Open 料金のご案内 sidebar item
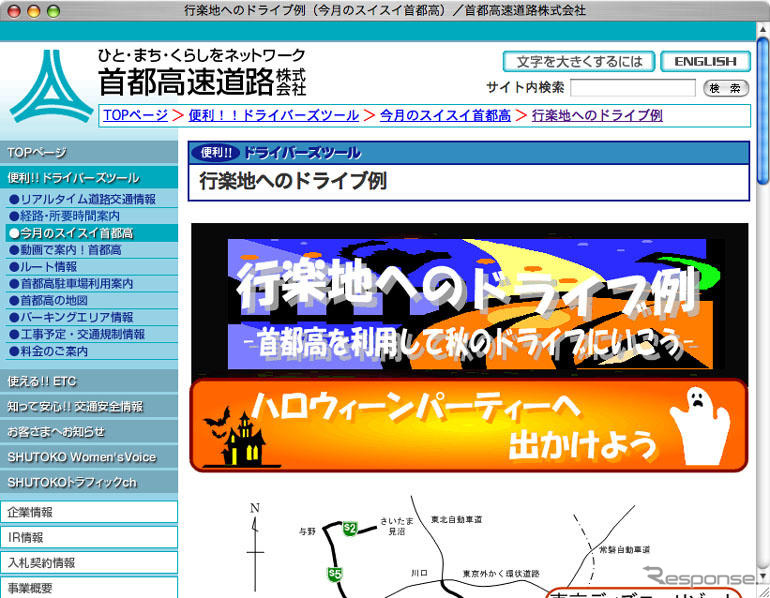The width and height of the screenshot is (770, 598). click(92, 352)
